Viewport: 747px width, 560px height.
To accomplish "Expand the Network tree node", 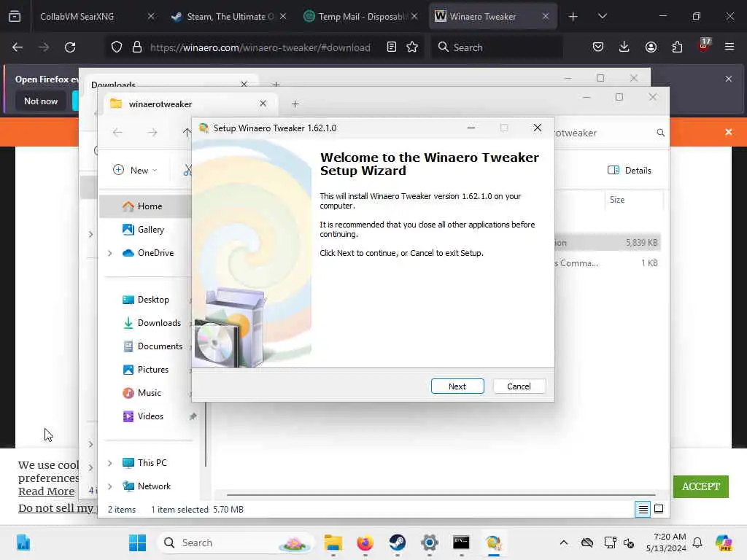I will [109, 486].
